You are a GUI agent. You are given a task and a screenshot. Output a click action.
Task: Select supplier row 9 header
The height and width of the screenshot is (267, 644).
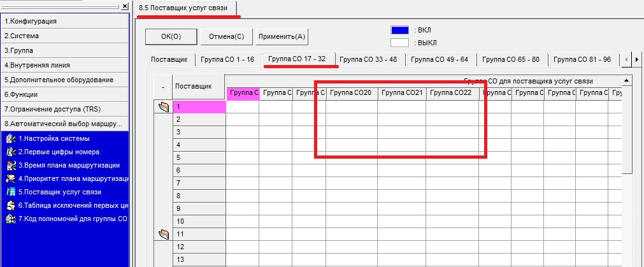click(x=199, y=208)
